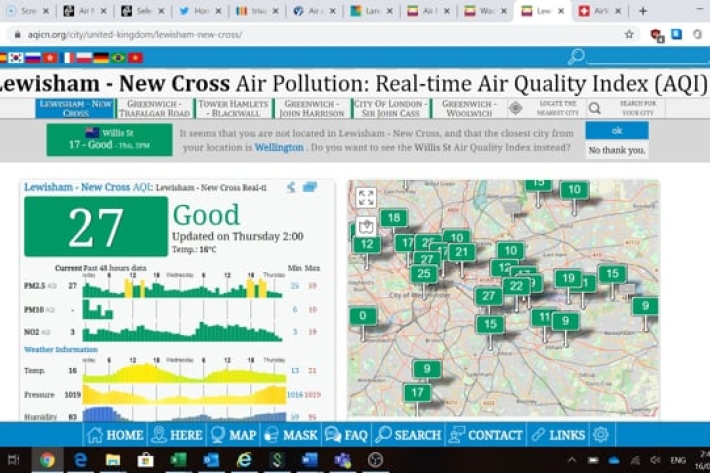Follow the Wellington link

click(278, 148)
